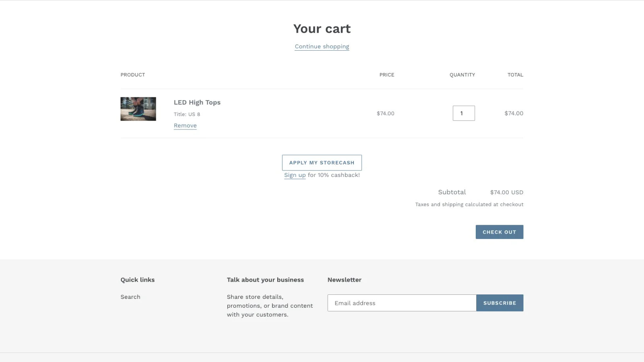This screenshot has width=644, height=362.
Task: Open the Continue shopping link
Action: (322, 47)
